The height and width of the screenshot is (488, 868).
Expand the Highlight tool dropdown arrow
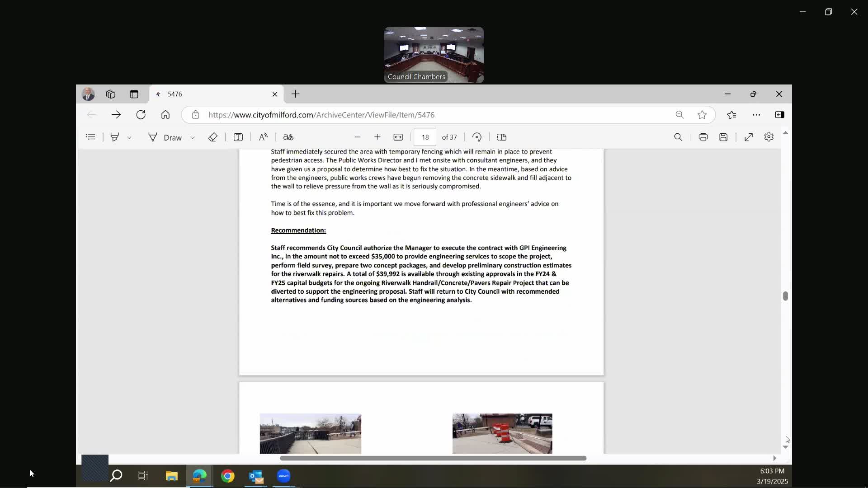pyautogui.click(x=129, y=137)
